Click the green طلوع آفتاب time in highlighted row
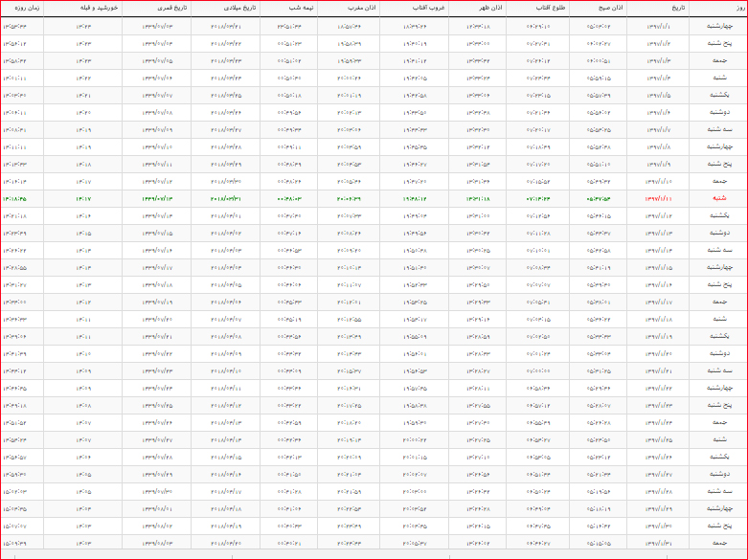 (538, 198)
